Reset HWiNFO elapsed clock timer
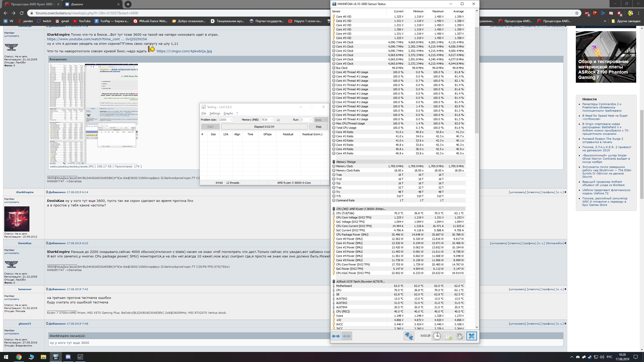644x362 pixels. tap(437, 336)
